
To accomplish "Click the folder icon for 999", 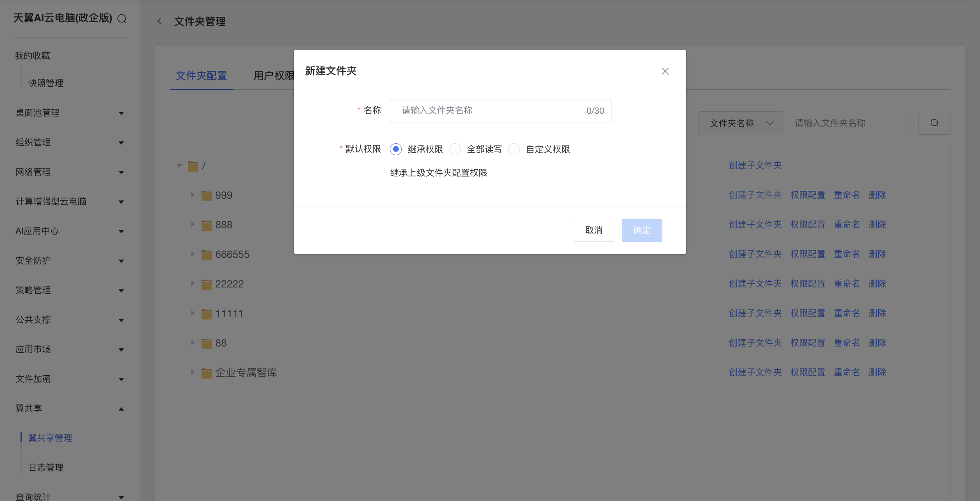I will click(206, 196).
